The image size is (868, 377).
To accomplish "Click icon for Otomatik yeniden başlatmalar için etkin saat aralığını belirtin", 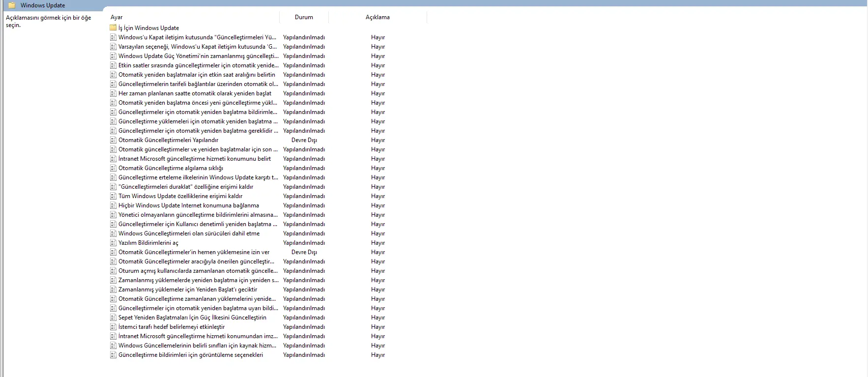I will tap(113, 75).
